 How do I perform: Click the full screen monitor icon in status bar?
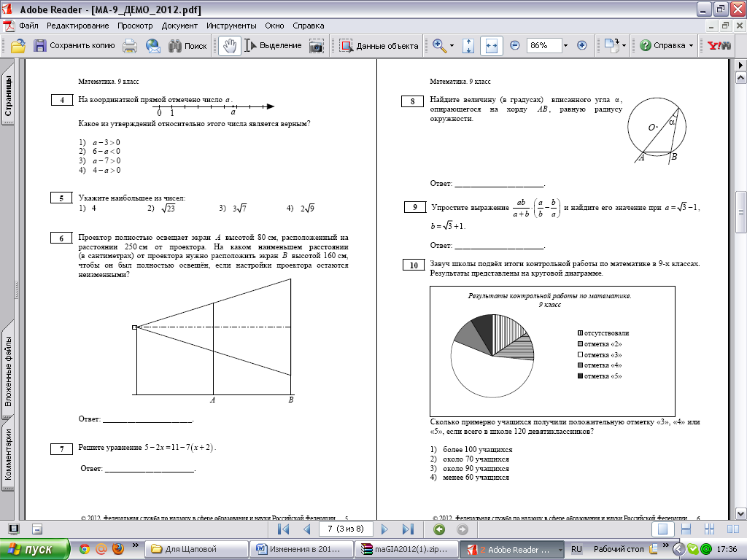tap(15, 529)
